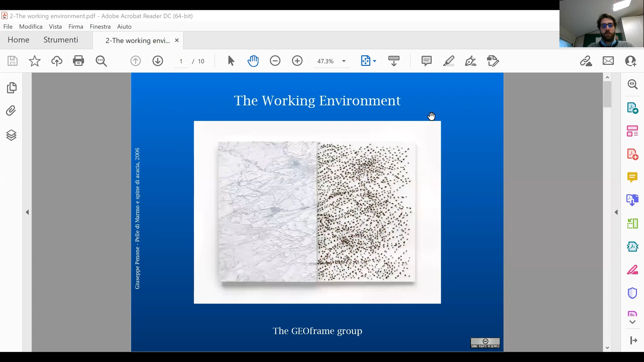Activate the hand pan tool
644x362 pixels.
tap(253, 61)
